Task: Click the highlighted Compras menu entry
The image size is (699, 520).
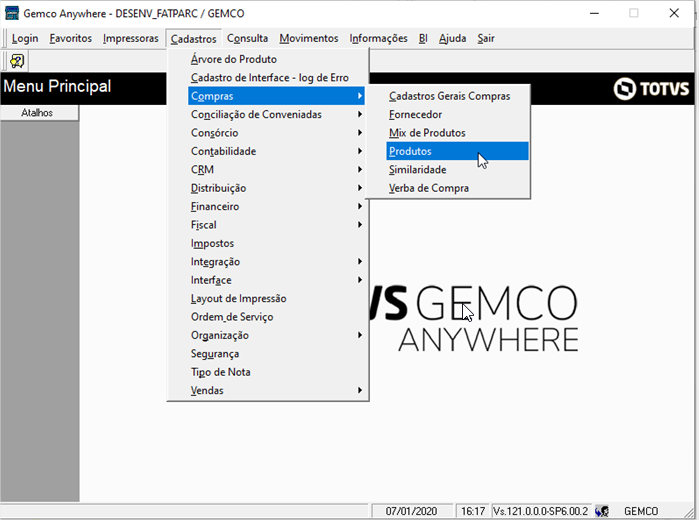Action: pos(276,96)
